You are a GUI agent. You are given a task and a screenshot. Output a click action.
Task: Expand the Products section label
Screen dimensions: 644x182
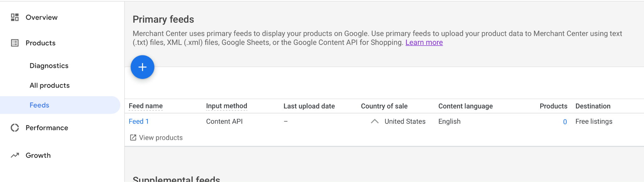click(x=41, y=43)
